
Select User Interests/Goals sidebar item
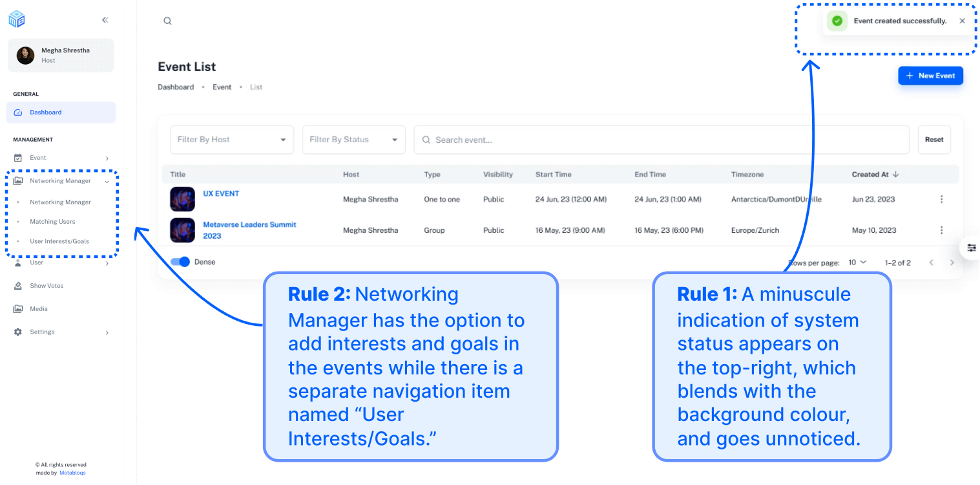tap(59, 241)
